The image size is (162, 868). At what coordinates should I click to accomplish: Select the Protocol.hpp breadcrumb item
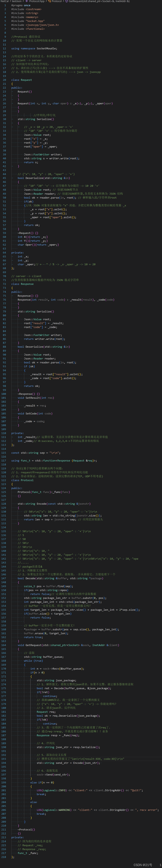[37, 1]
